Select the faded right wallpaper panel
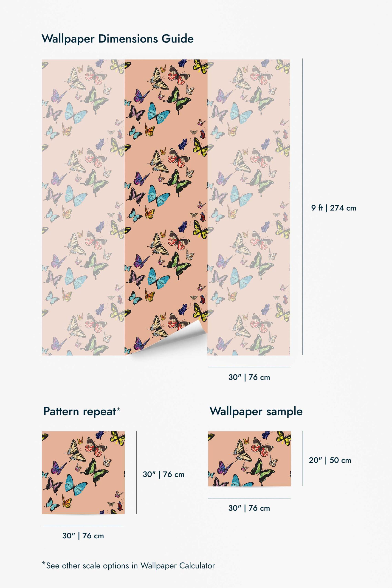Screen dimensions: 392x588 [x=249, y=207]
